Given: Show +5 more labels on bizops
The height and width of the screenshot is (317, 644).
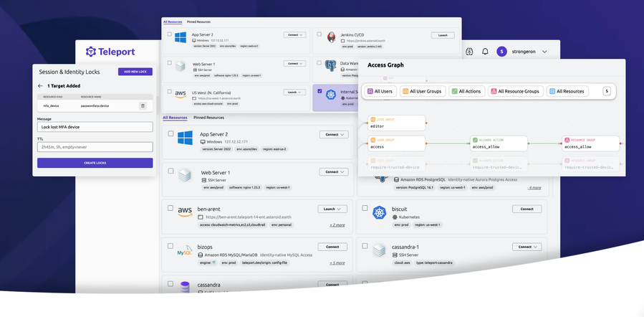Looking at the screenshot, I should coord(337,262).
